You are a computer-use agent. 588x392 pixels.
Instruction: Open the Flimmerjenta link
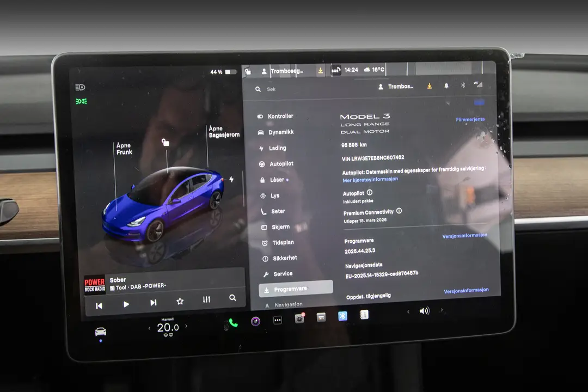(x=470, y=119)
